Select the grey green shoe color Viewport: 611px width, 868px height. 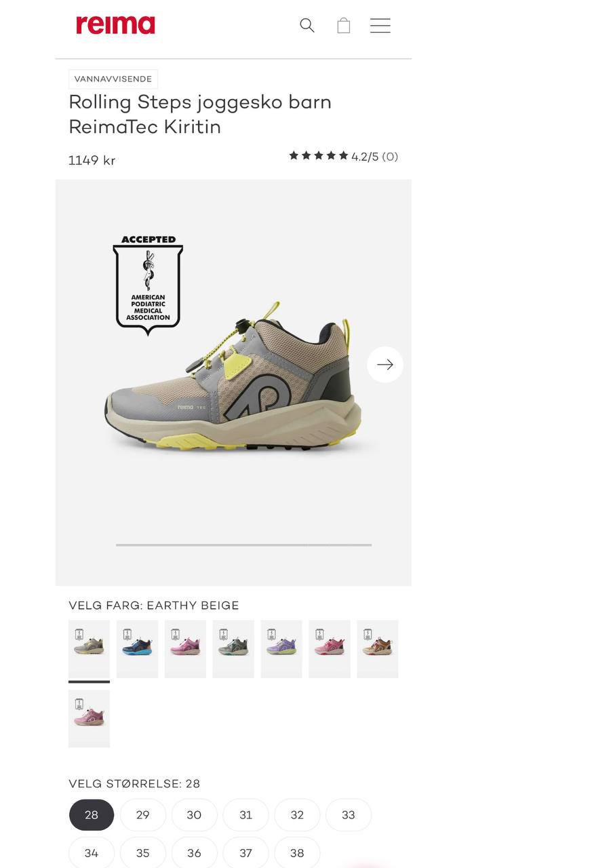coord(233,649)
